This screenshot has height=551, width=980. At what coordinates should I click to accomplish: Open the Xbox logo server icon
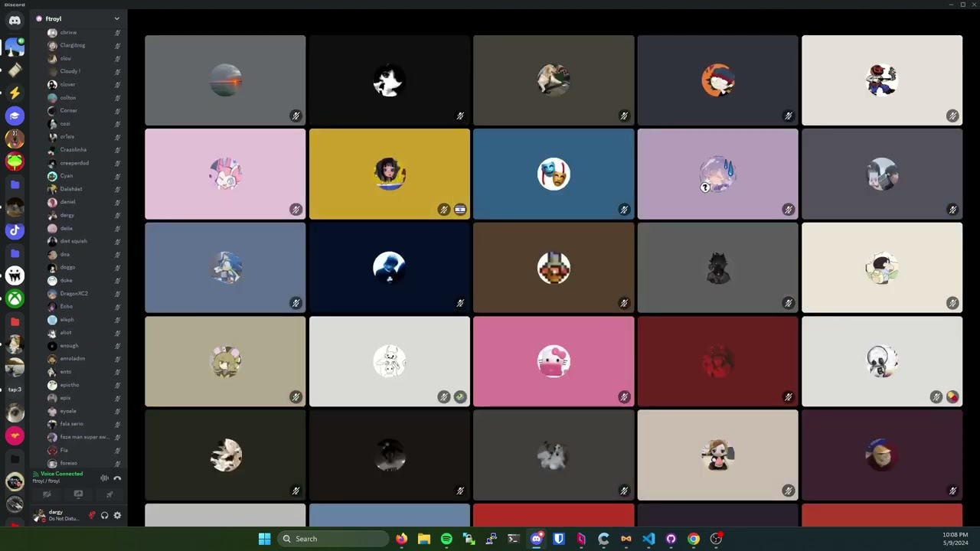tap(15, 298)
